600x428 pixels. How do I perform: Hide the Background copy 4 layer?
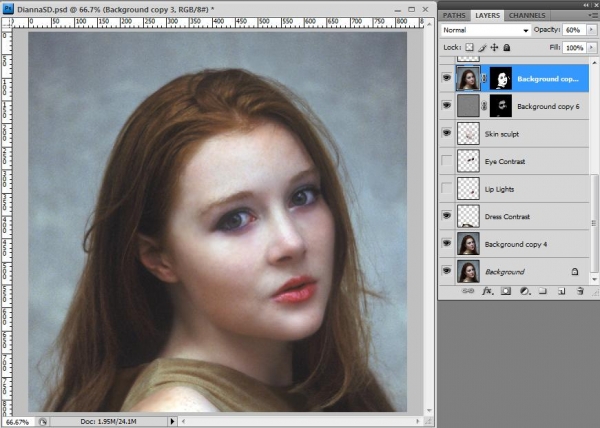[447, 243]
